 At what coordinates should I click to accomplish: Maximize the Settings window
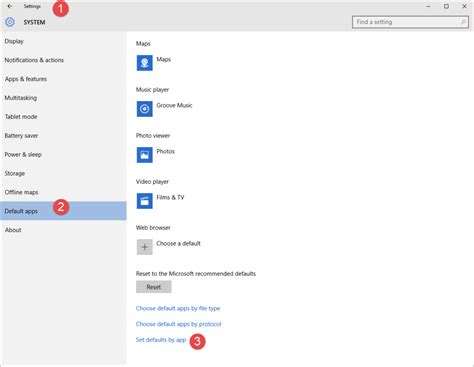tap(446, 6)
